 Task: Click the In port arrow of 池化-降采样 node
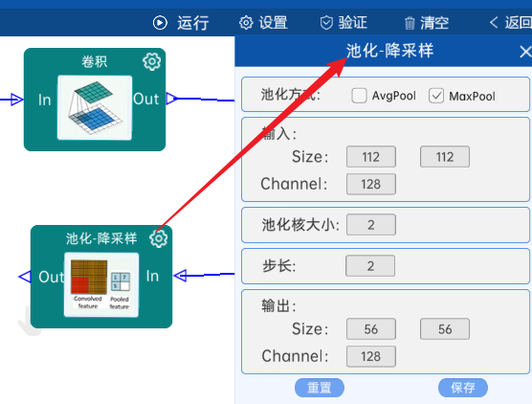click(180, 276)
